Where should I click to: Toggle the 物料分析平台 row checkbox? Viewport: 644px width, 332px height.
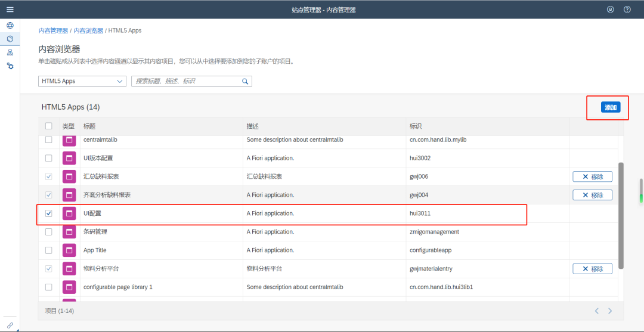[x=48, y=269]
